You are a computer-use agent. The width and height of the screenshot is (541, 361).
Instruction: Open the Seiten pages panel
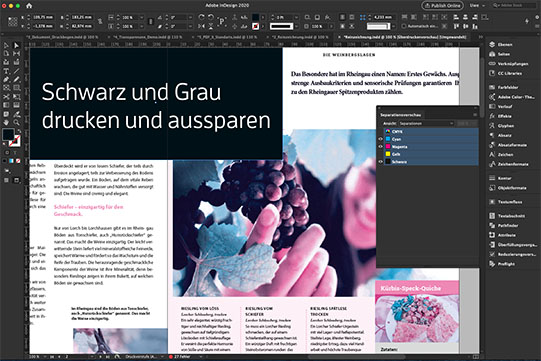(x=500, y=54)
